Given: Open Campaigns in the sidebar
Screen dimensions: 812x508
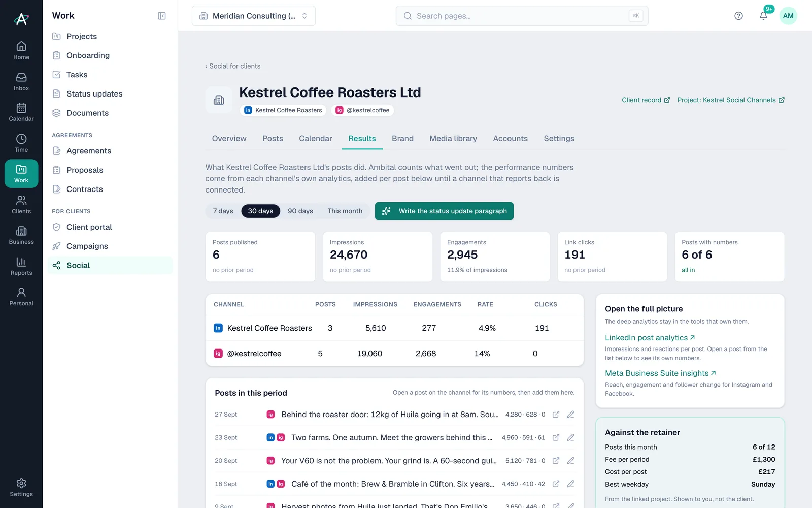Looking at the screenshot, I should click(x=110, y=246).
